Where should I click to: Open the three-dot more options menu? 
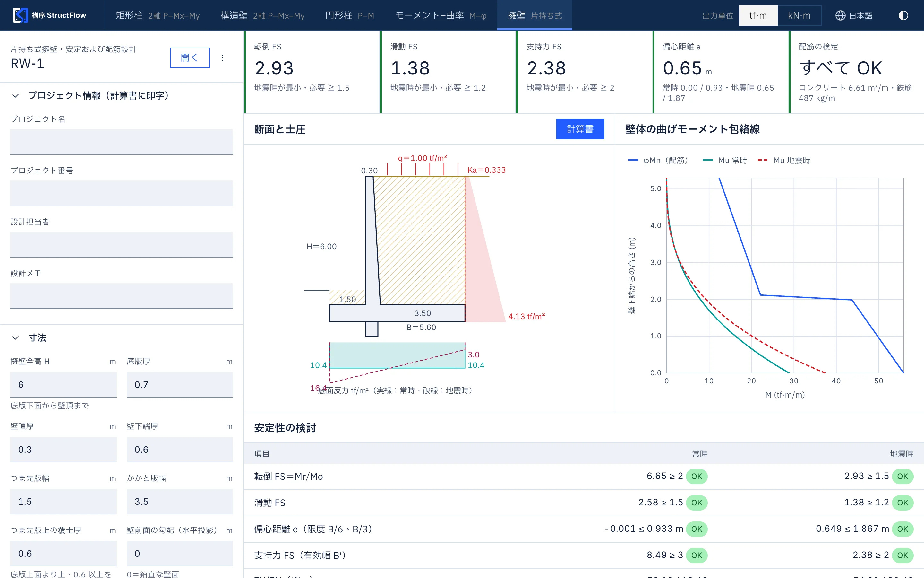tap(223, 58)
